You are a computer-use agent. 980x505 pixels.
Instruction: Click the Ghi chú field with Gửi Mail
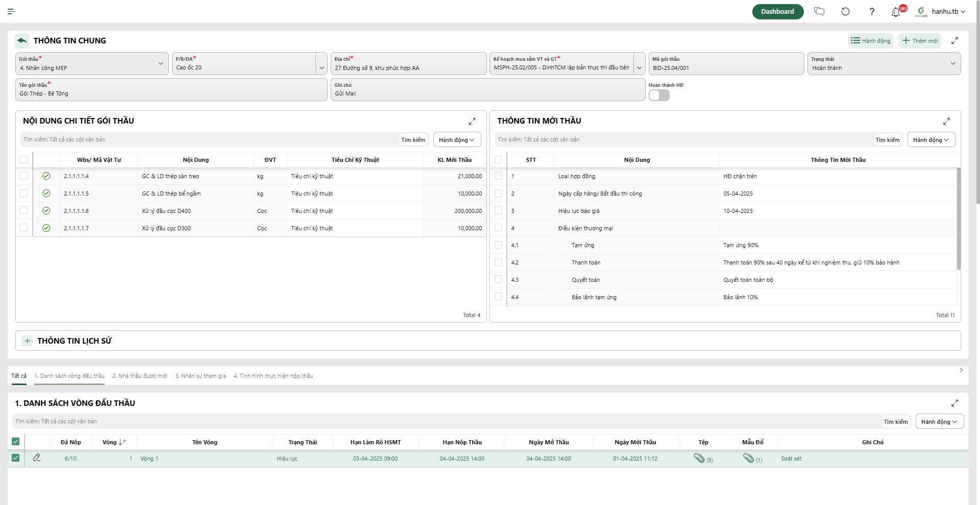[488, 89]
